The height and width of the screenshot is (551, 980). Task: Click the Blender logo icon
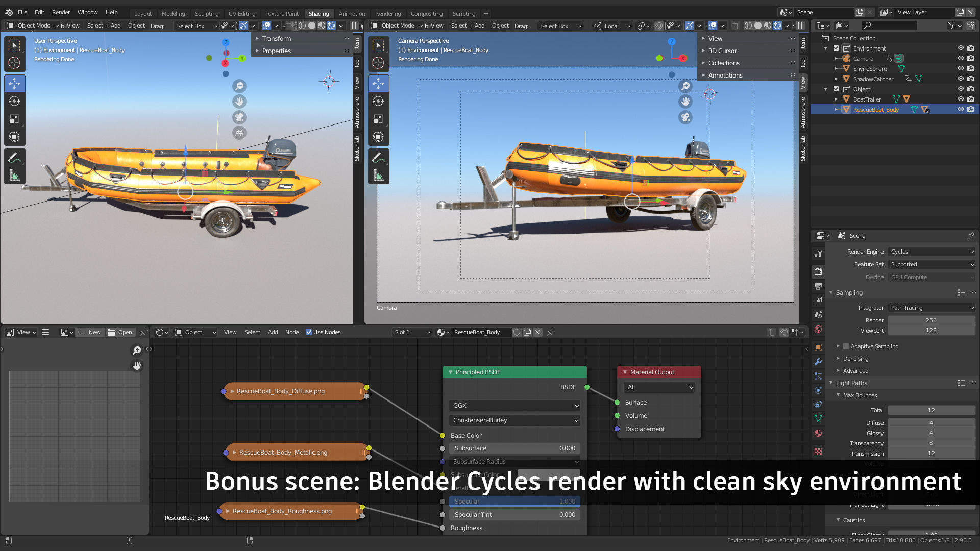9,12
